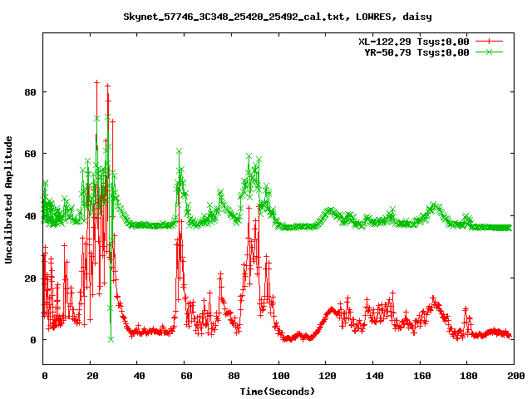Click the green peak near 58 seconds

[x=180, y=151]
